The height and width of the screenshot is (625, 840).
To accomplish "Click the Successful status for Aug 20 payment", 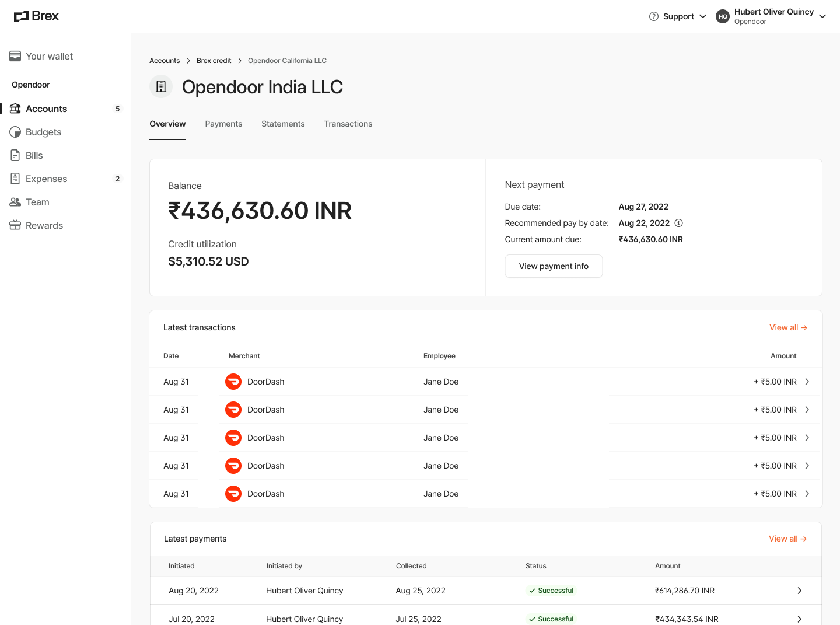I will click(x=551, y=591).
